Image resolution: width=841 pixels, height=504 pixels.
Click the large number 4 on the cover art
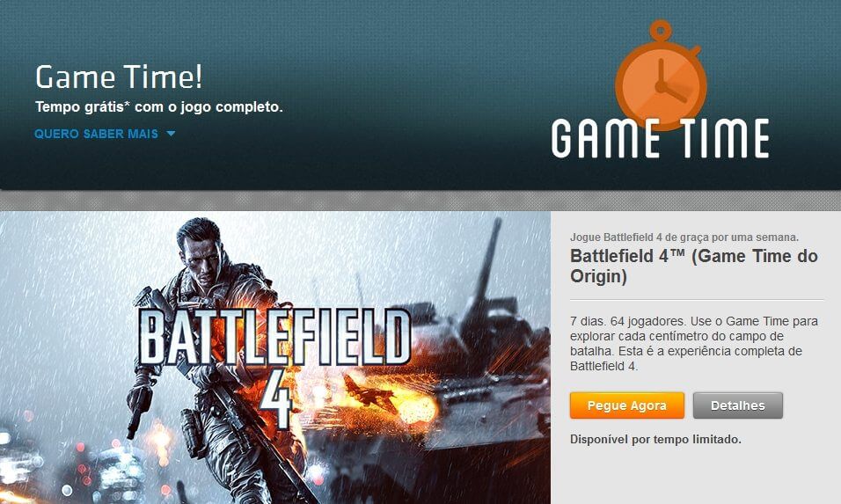pos(275,398)
